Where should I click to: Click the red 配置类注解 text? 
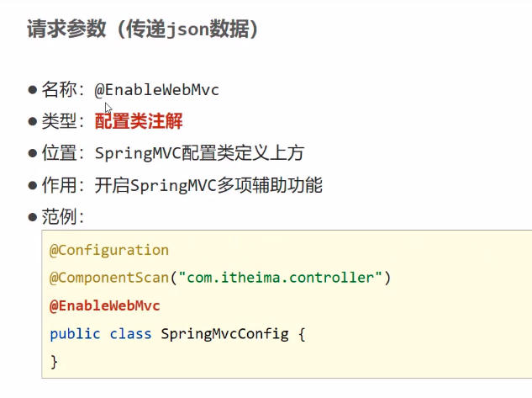tap(138, 122)
